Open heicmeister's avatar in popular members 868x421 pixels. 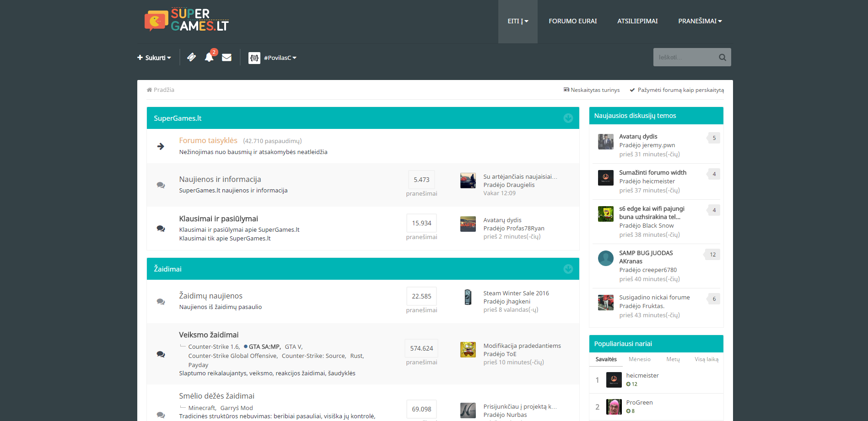(x=614, y=380)
